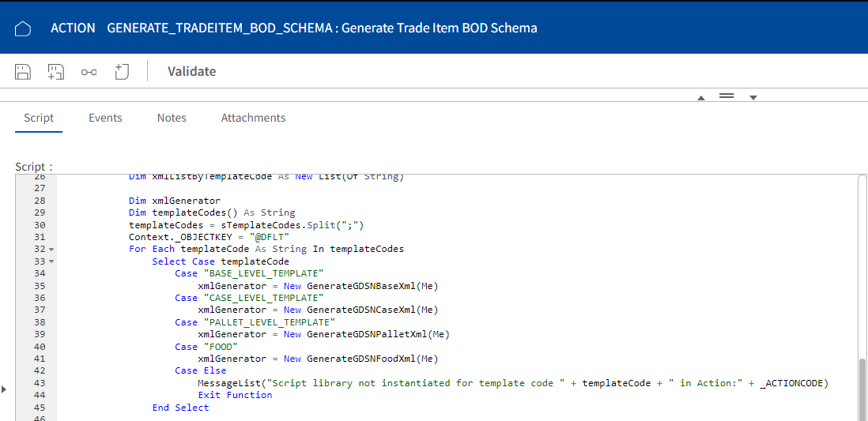Click the "PALLET_LEVEL_TEMPLATE" case string
Viewport: 868px width, 421px height.
[269, 322]
